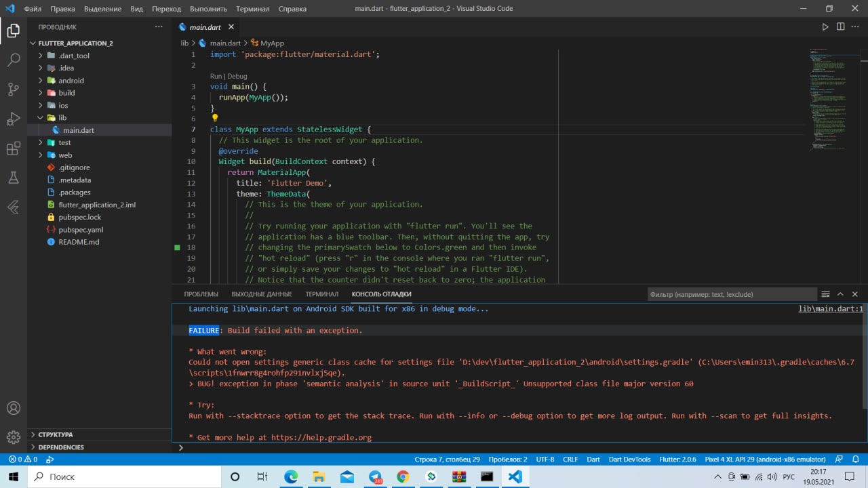The width and height of the screenshot is (868, 488).
Task: Close the bottom panel
Action: click(x=855, y=294)
